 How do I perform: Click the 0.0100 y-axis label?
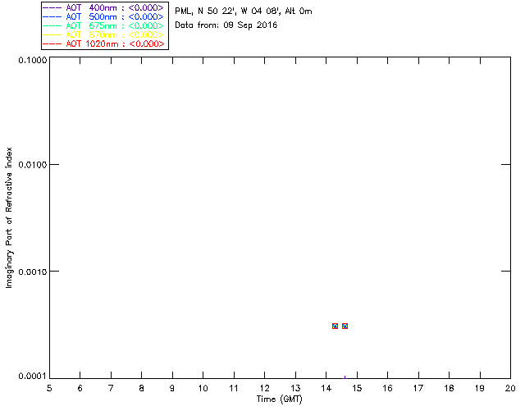[33, 165]
